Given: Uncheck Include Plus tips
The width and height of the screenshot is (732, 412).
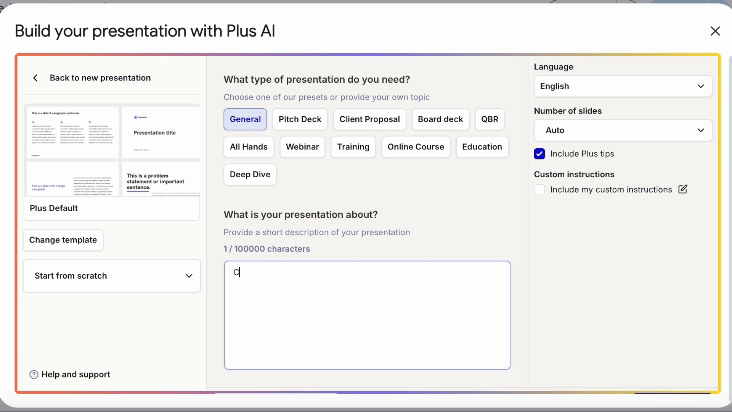Looking at the screenshot, I should point(539,154).
